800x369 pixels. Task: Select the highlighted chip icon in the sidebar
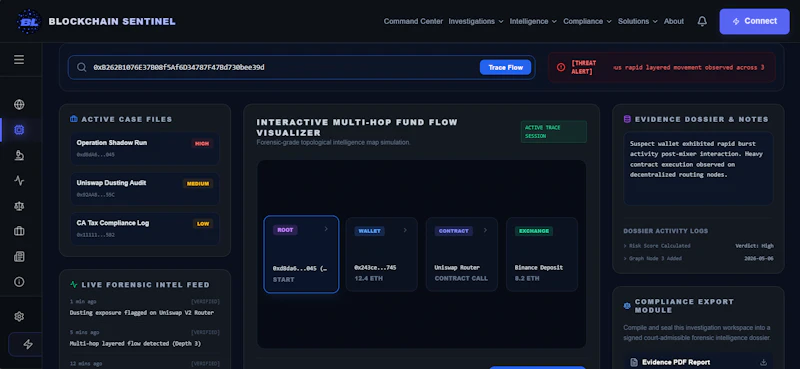point(19,130)
